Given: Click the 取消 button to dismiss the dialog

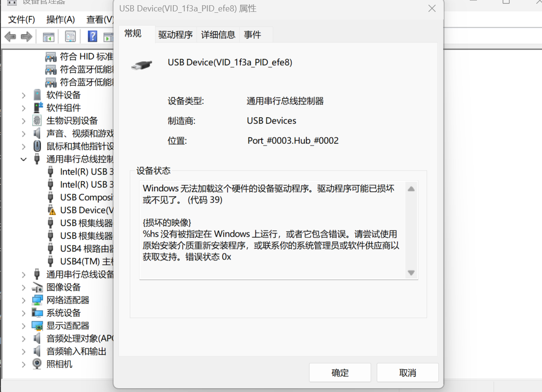Looking at the screenshot, I should [x=407, y=373].
